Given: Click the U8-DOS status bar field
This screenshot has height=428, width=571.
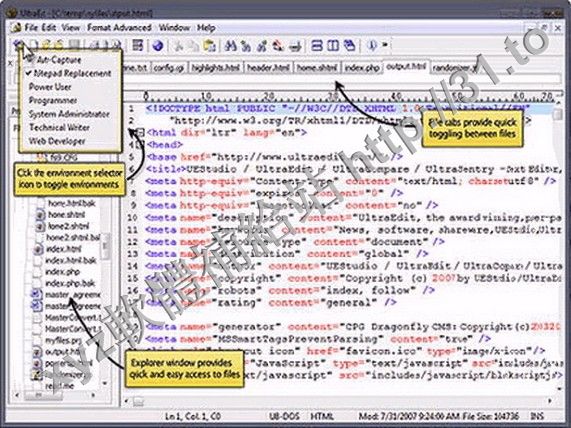Looking at the screenshot, I should pyautogui.click(x=284, y=416).
